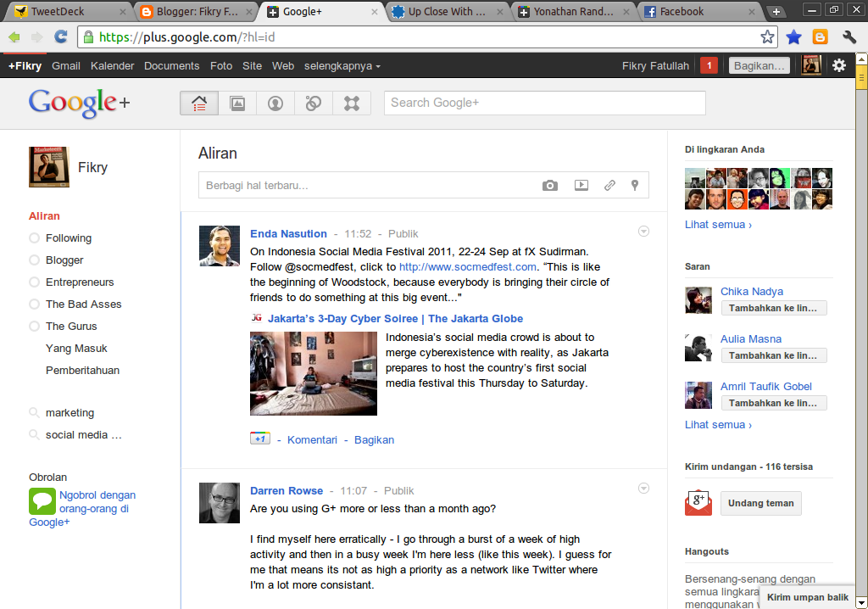Open the Profile icon in Google+ toolbar
This screenshot has width=868, height=609.
coord(275,103)
